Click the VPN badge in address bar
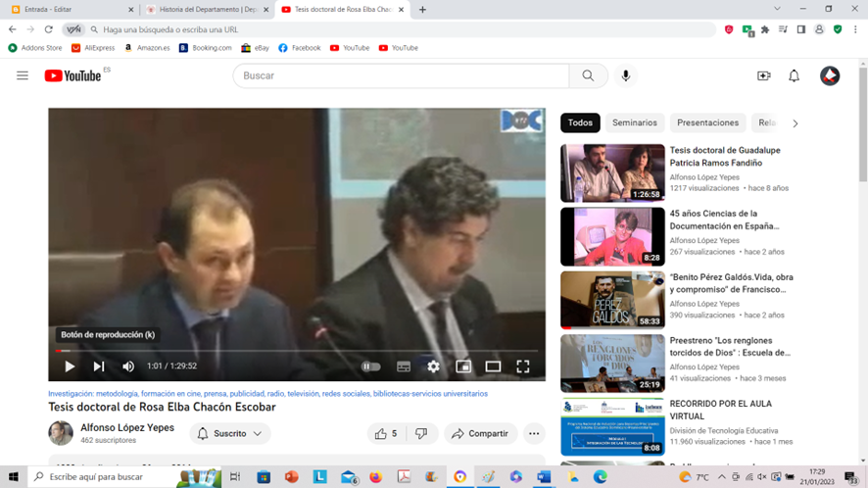The width and height of the screenshot is (868, 488). tap(73, 29)
